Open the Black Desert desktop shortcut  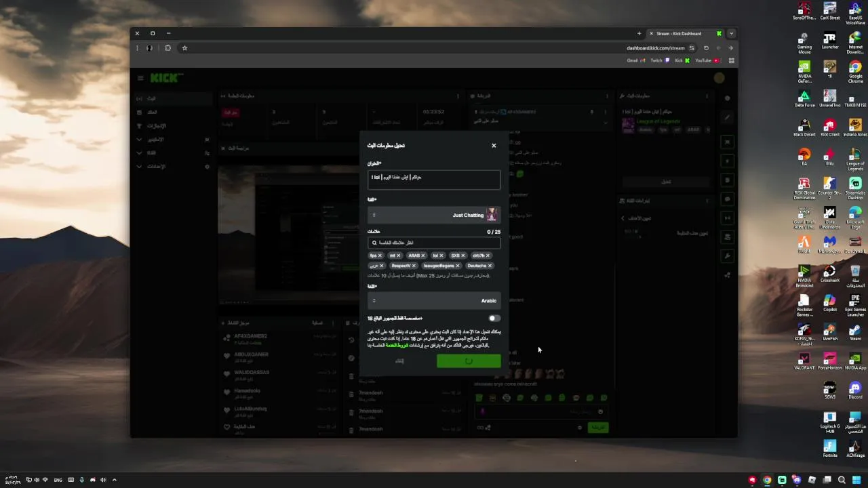pos(804,128)
